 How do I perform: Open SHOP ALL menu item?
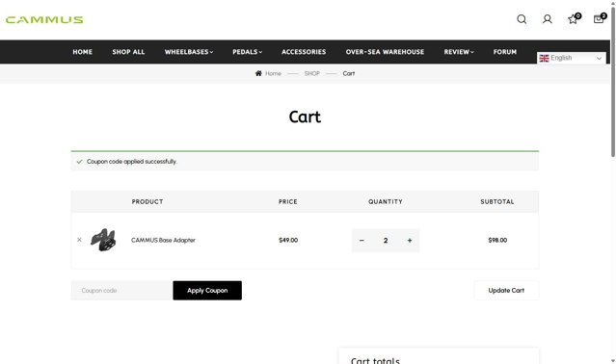tap(128, 52)
